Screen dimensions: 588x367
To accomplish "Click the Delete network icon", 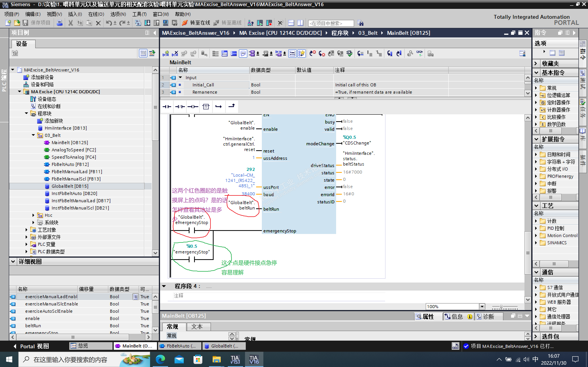I will [x=175, y=53].
